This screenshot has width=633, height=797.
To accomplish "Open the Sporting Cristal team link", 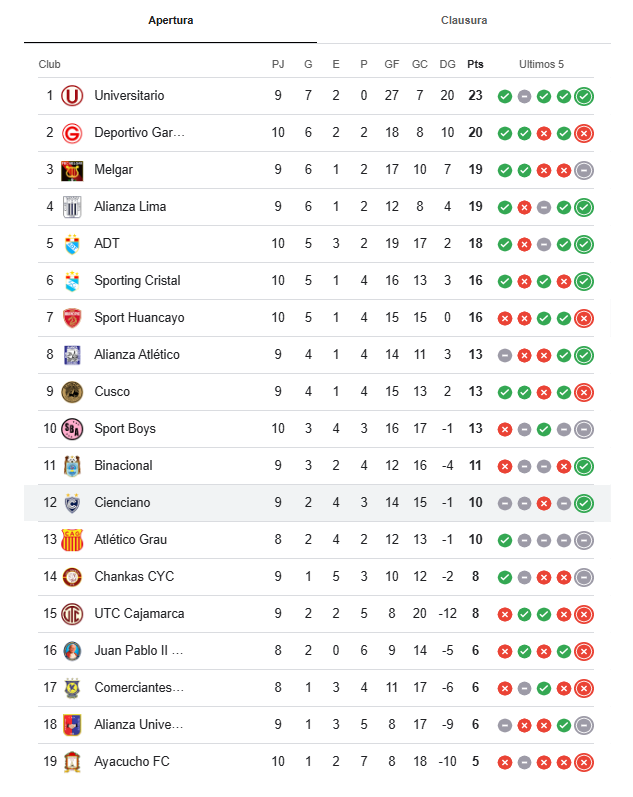I will click(137, 281).
